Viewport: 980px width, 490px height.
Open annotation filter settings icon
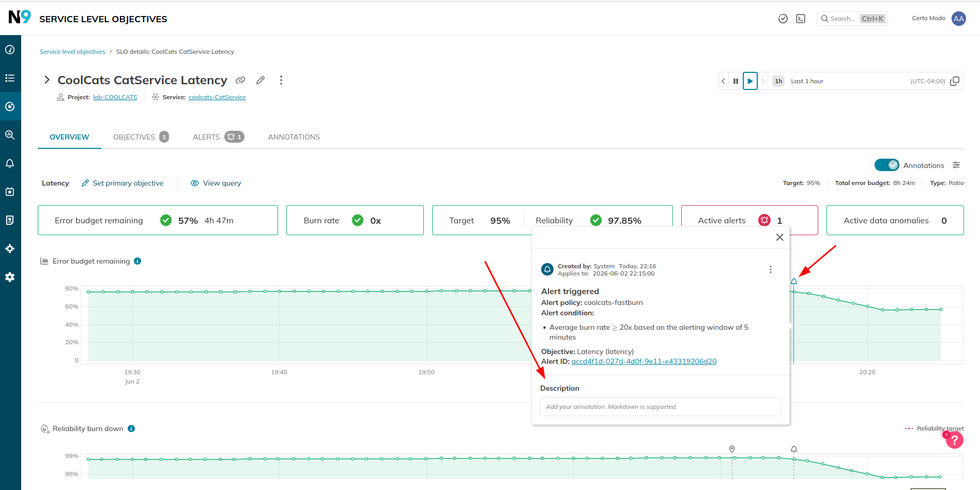(x=956, y=165)
